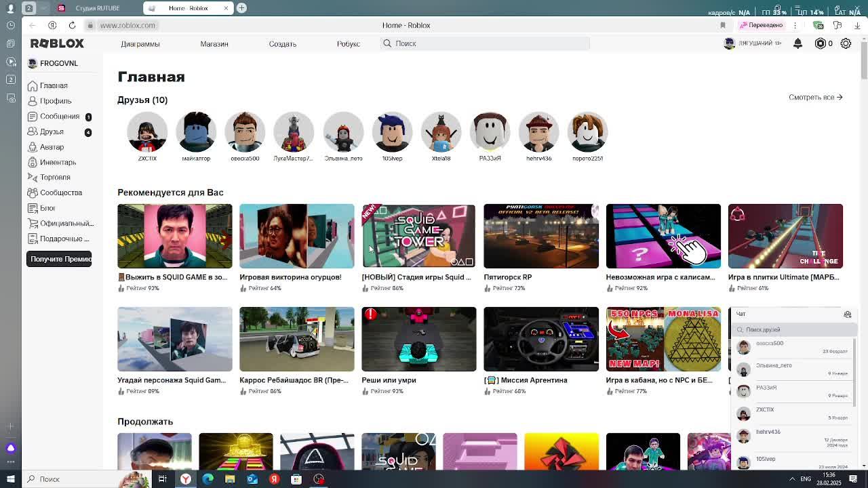The image size is (868, 488).
Task: Click the Аватар icon in sidebar
Action: tap(33, 147)
